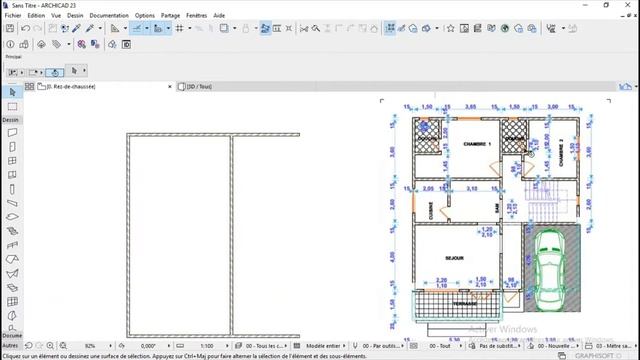Open the Fichier menu
This screenshot has width=640, height=360.
13,16
